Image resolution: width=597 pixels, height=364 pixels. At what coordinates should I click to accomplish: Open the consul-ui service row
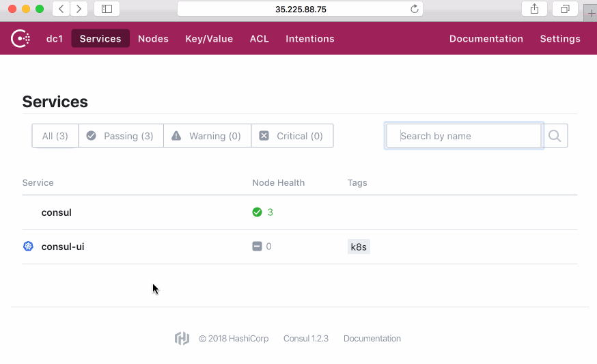pos(300,247)
